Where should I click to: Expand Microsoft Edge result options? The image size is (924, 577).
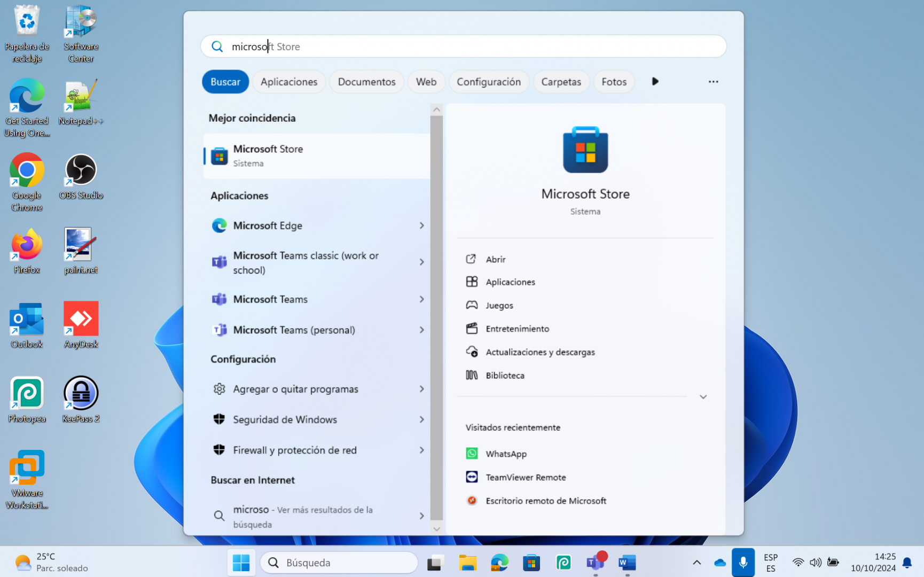point(421,226)
